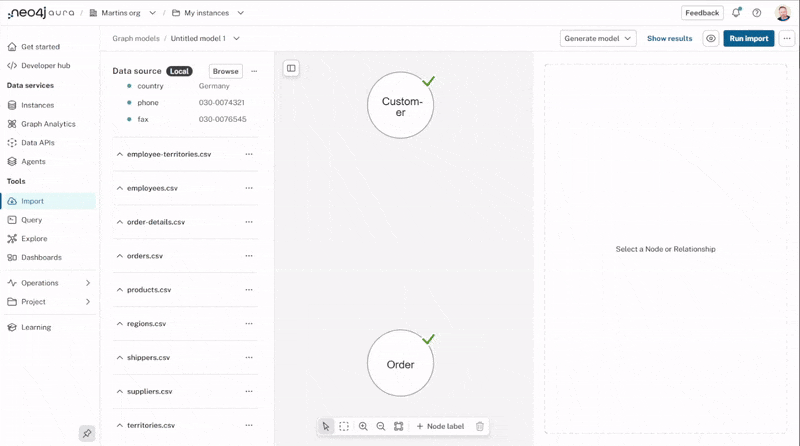Viewport: 800px width, 446px height.
Task: Click the neo4j aura logo
Action: click(41, 13)
